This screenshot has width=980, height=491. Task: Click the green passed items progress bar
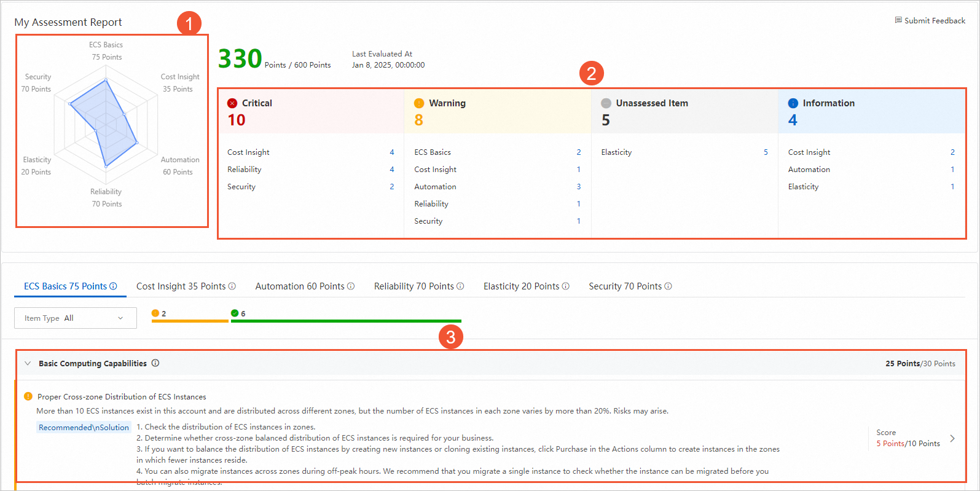(346, 321)
